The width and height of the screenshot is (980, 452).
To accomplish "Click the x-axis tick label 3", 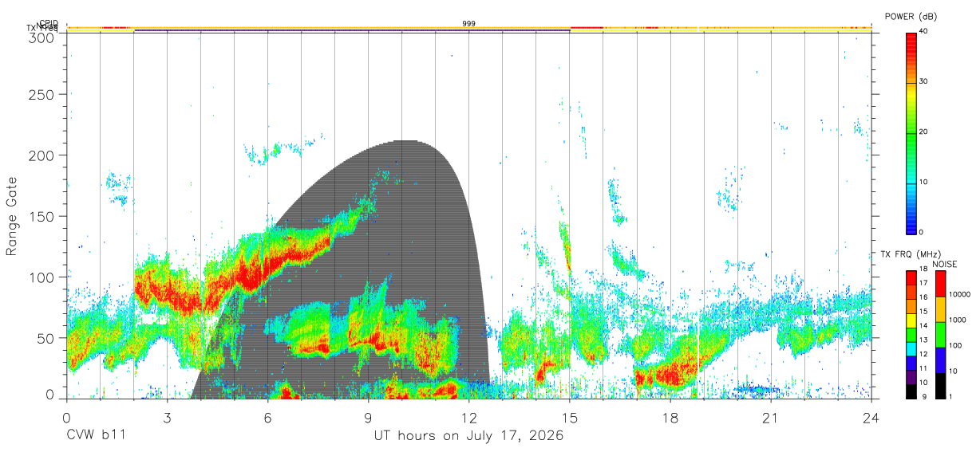I will (x=167, y=419).
